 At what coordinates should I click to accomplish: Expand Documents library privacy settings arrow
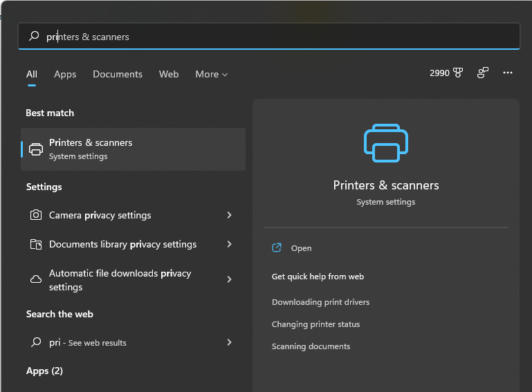click(x=229, y=244)
